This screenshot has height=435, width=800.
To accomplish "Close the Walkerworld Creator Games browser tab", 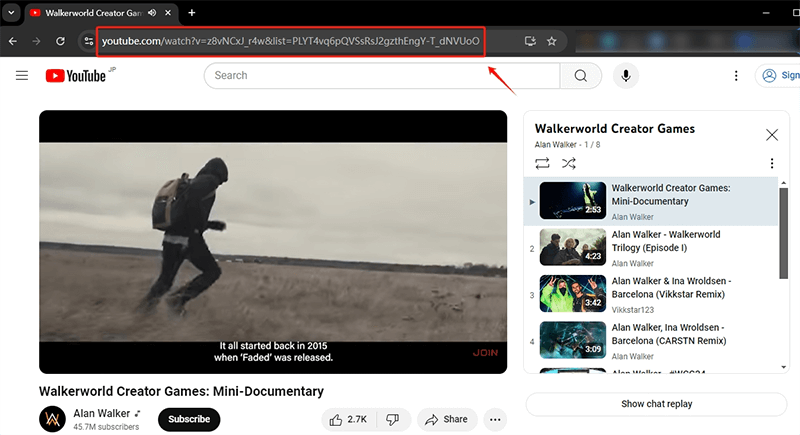I will (168, 13).
